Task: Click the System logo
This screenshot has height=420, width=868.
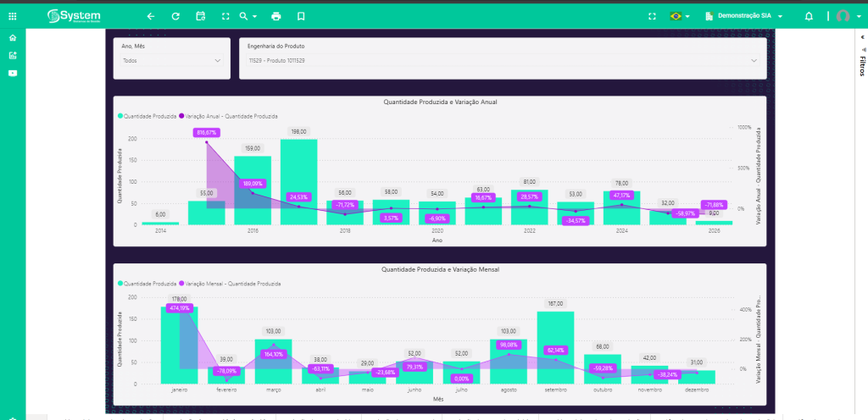Action: tap(75, 16)
